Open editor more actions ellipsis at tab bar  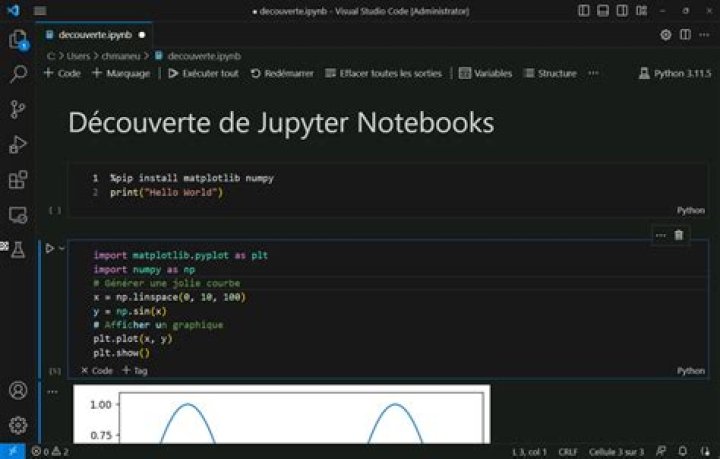pos(704,35)
